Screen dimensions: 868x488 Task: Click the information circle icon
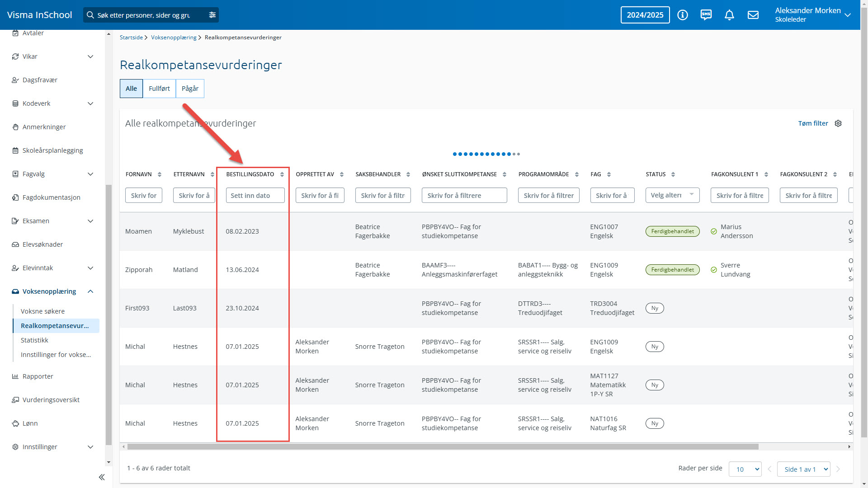[x=682, y=15]
